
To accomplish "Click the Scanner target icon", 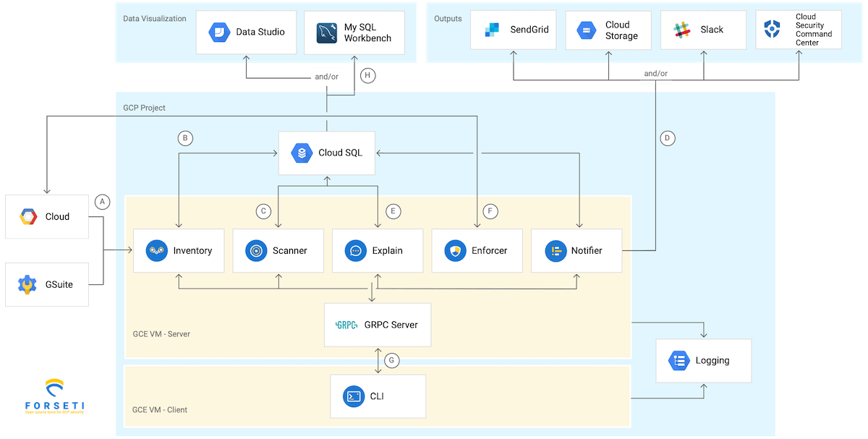I will [x=255, y=250].
